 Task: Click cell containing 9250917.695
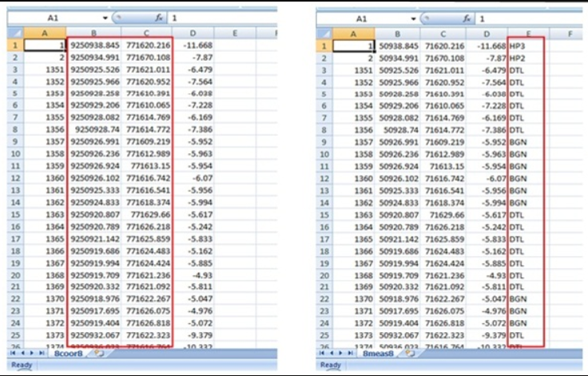94,311
